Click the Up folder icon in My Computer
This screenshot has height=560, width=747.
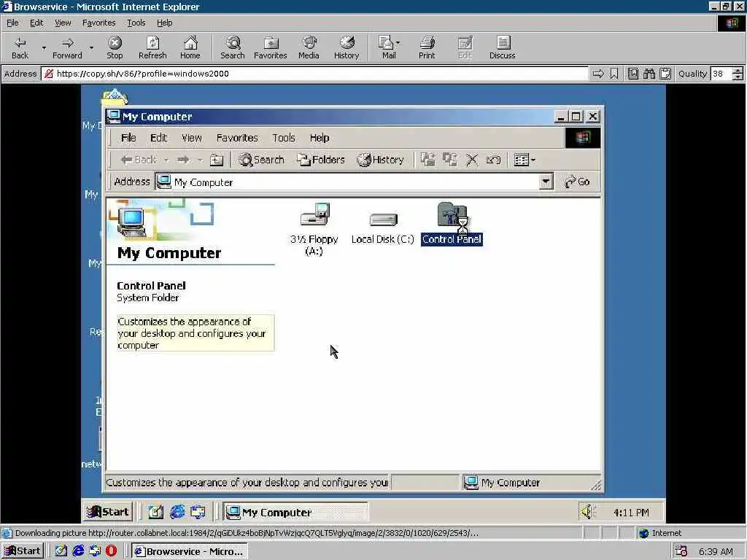pos(217,160)
